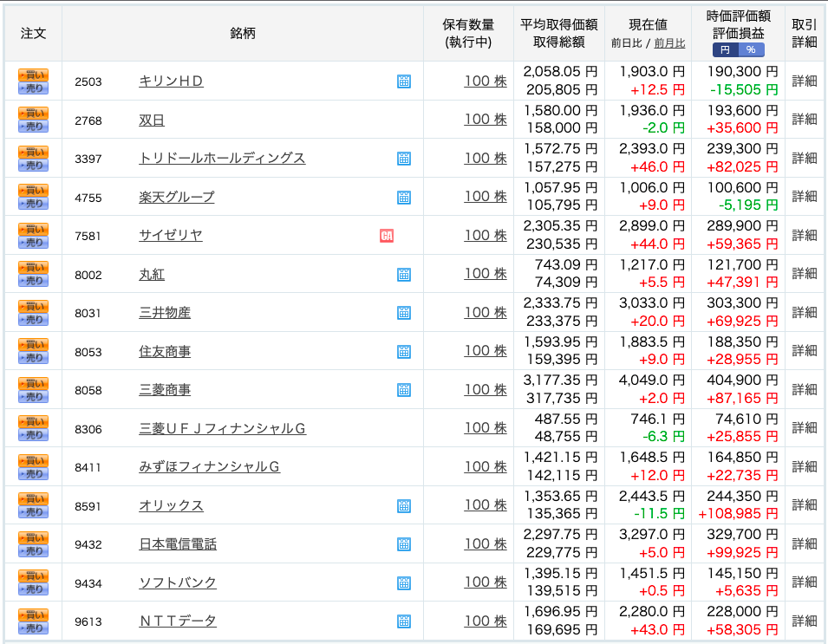This screenshot has width=828, height=644.
Task: Click the CA icon for サイゼリヤ
Action: (387, 236)
